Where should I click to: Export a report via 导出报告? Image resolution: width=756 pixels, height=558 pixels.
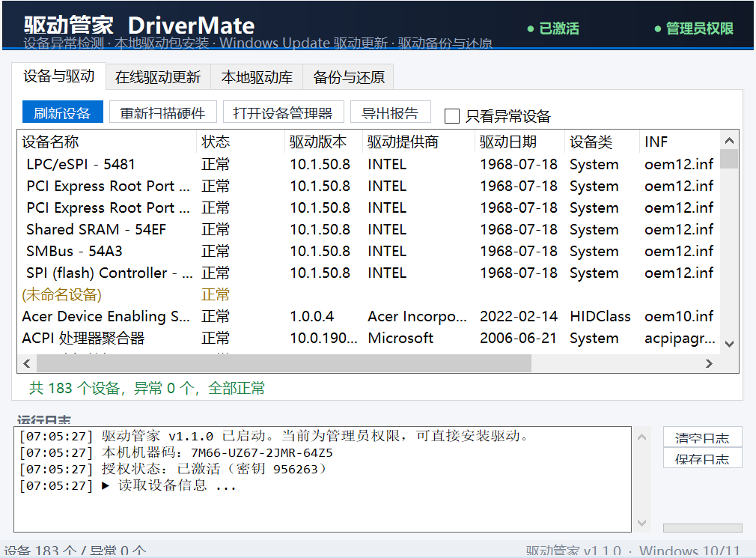[x=390, y=112]
